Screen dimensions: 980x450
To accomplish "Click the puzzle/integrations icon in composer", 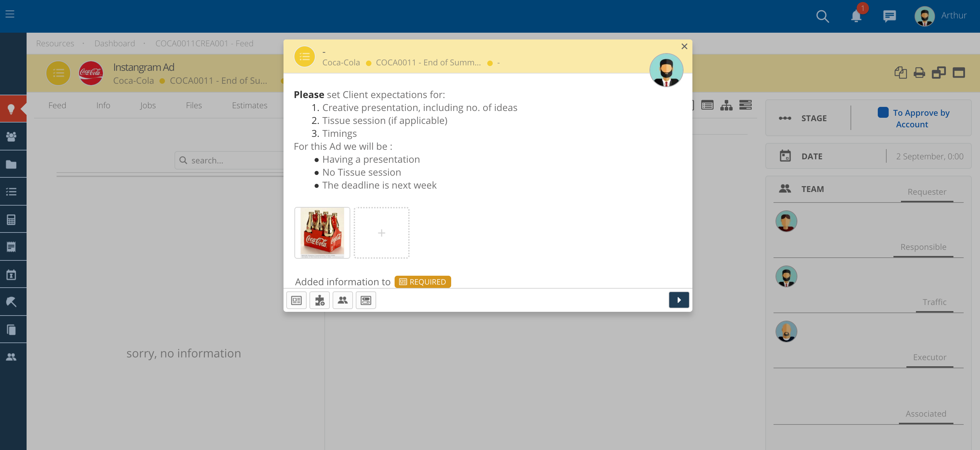I will coord(319,300).
